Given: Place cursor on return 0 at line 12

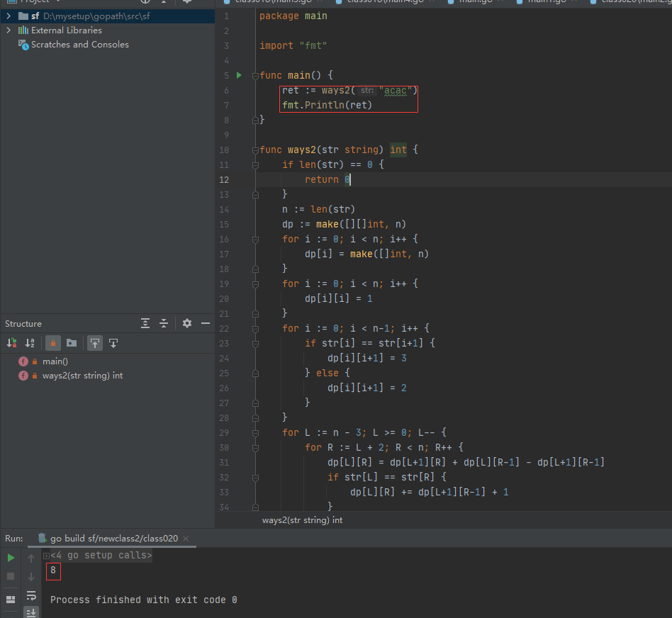Looking at the screenshot, I should click(x=328, y=179).
